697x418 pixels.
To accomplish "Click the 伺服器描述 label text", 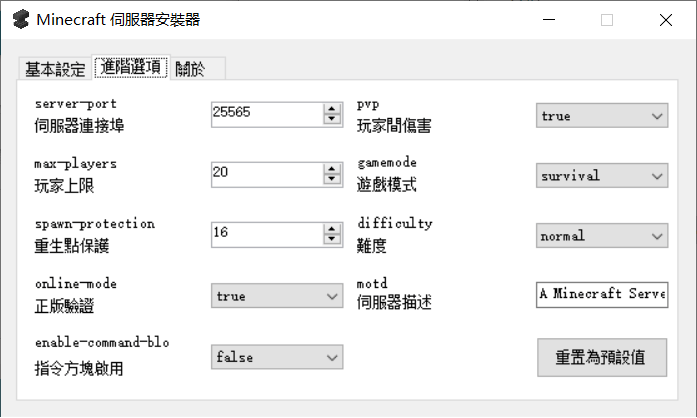I will pyautogui.click(x=394, y=302).
